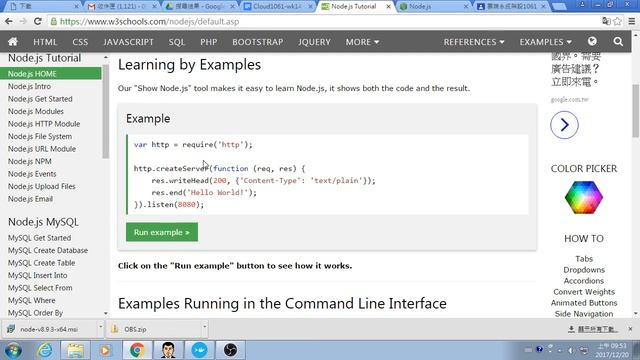
Task: Expand the MORE dropdown in navbar
Action: coord(362,42)
